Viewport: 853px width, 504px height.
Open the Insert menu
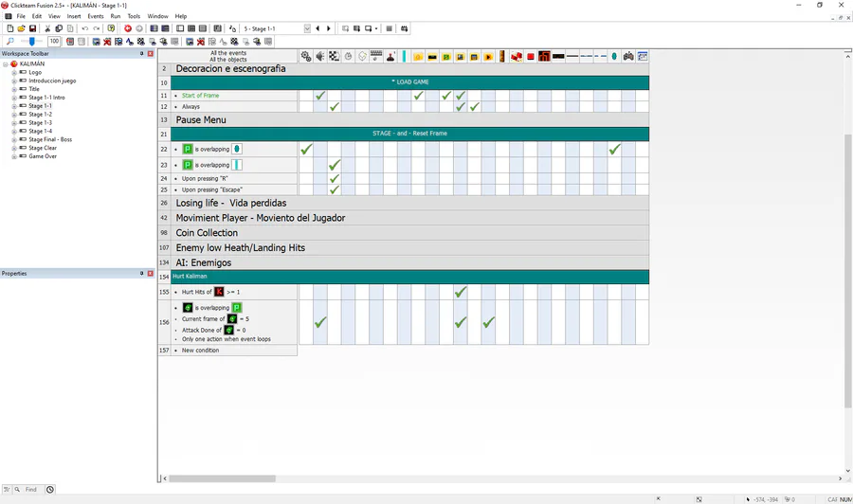pos(73,16)
